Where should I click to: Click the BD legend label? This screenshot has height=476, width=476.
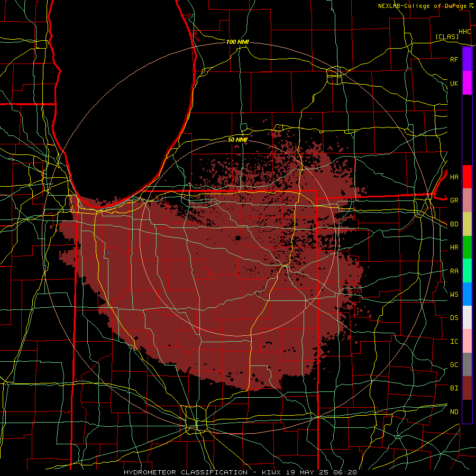click(x=454, y=224)
